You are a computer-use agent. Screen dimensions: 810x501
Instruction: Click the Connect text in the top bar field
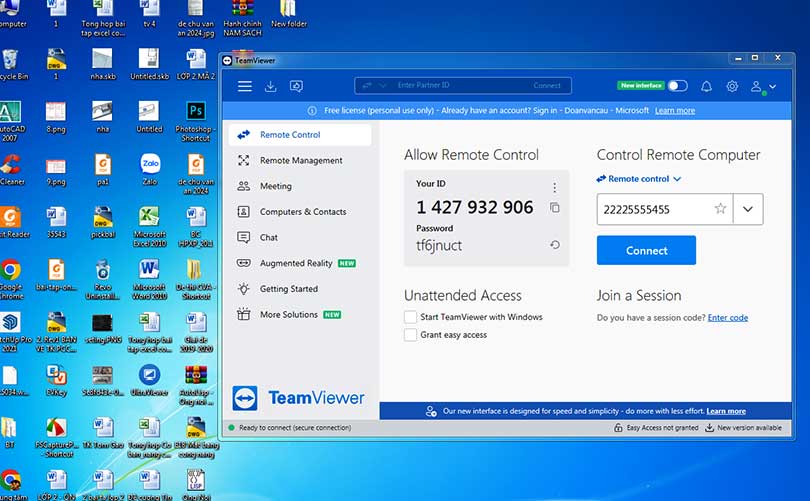click(547, 86)
